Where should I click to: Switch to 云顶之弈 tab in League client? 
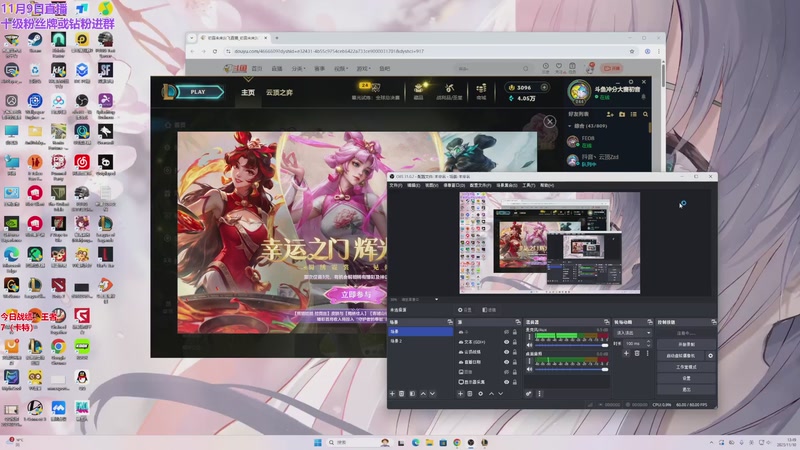279,92
